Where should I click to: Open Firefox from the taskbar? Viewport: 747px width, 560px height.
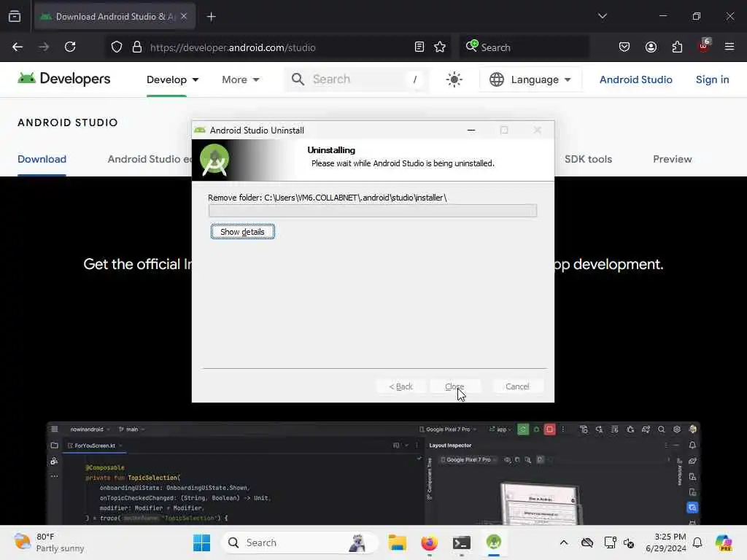point(429,542)
